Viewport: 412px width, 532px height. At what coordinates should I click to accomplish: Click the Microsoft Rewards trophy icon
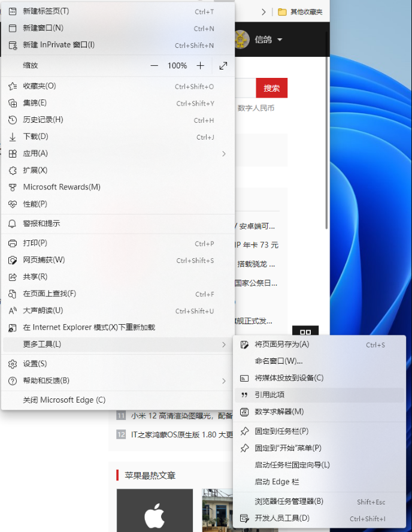[13, 188]
